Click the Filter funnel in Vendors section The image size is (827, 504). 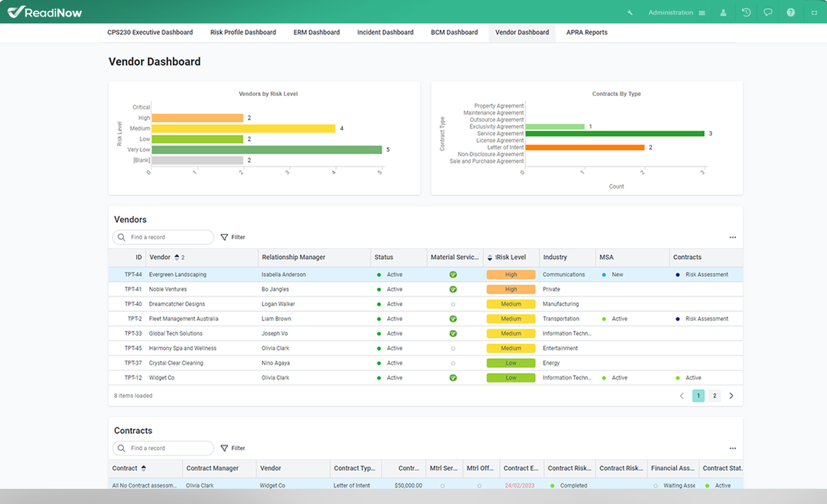233,238
